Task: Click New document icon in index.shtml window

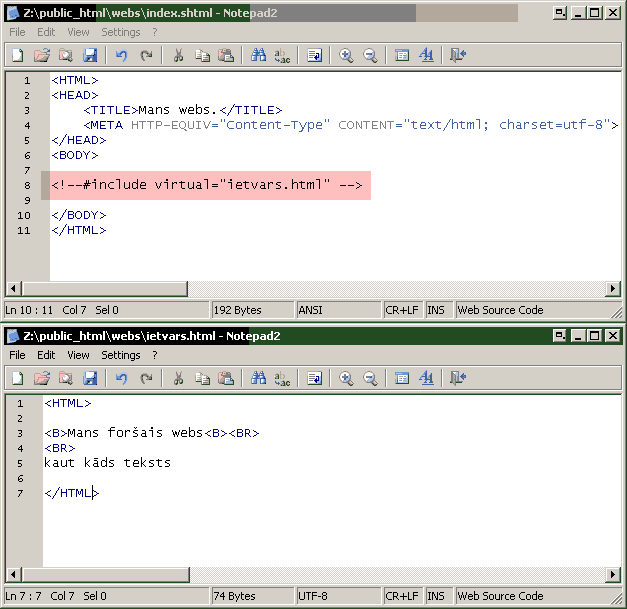Action: [x=17, y=56]
